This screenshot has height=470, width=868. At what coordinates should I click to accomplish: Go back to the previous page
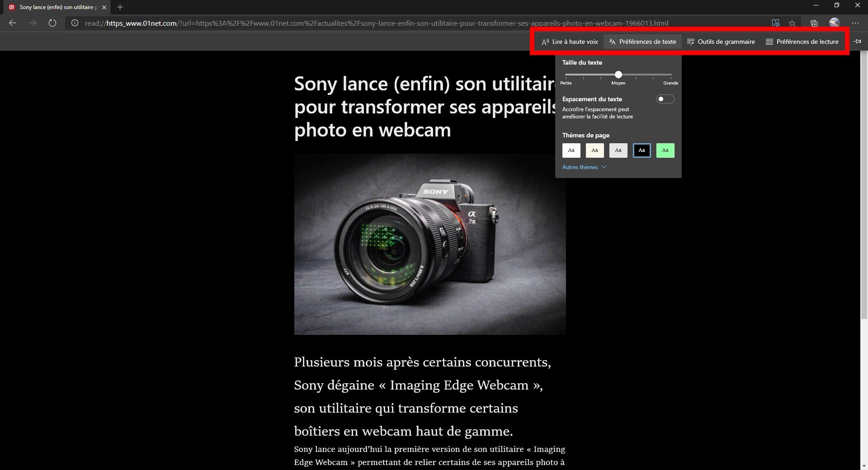point(13,23)
